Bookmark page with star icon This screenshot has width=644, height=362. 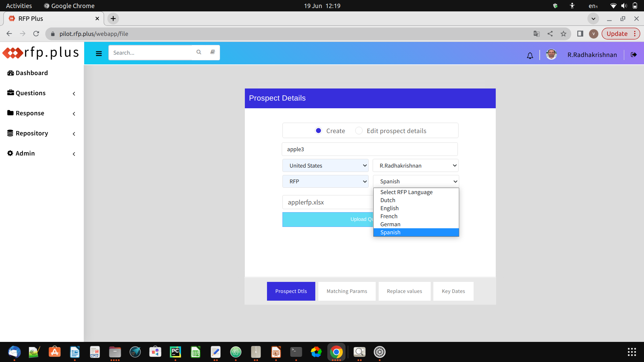(563, 34)
